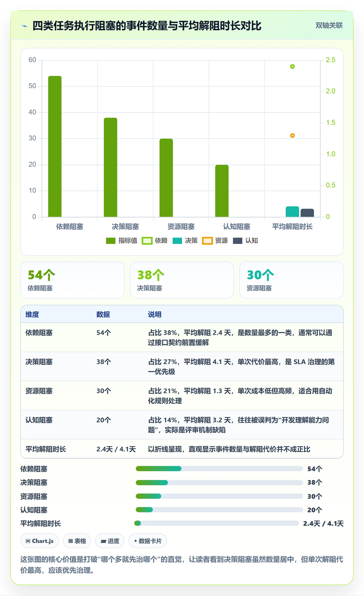364x596 pixels.
Task: Click the 资源阻塞 progress bar
Action: tap(219, 496)
